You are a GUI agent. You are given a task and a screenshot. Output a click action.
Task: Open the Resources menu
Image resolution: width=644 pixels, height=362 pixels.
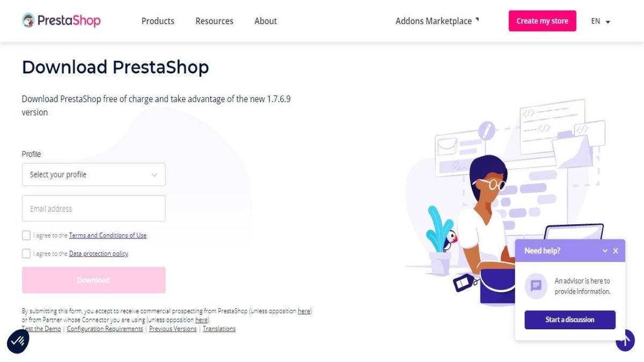(x=214, y=21)
